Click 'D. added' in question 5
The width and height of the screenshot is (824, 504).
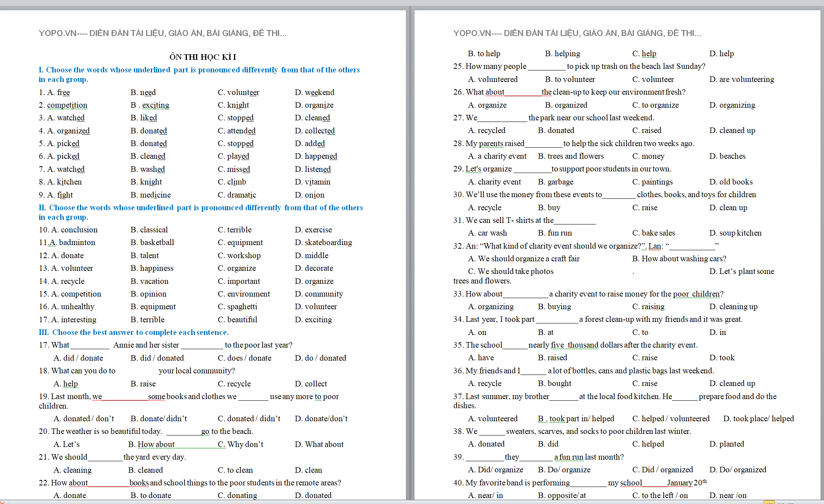[x=310, y=143]
